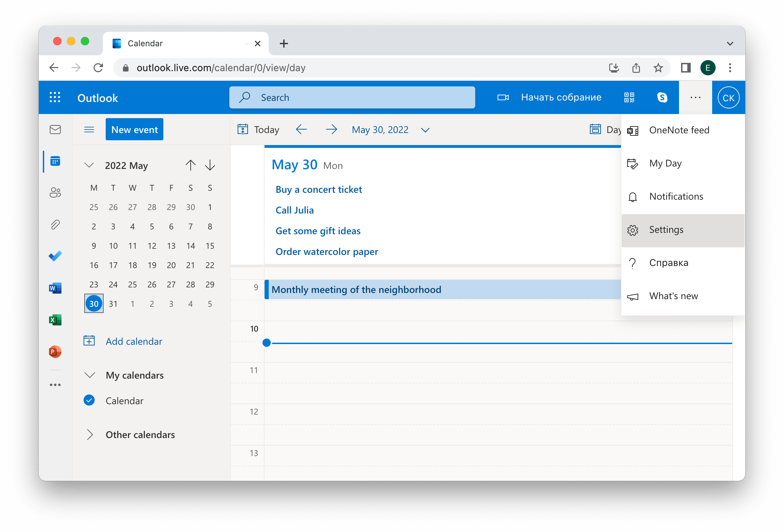Open Order watercolor paper task
The image size is (784, 532).
[x=327, y=251]
